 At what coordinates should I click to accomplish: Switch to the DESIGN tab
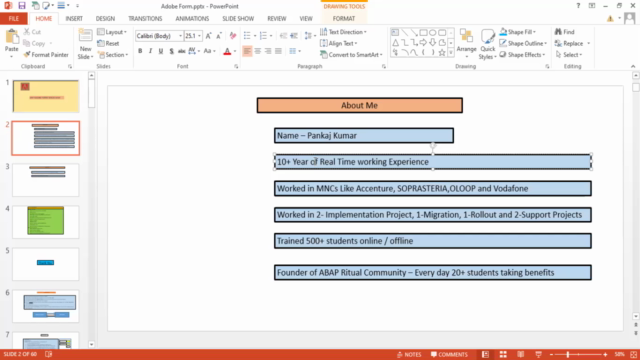[x=105, y=18]
